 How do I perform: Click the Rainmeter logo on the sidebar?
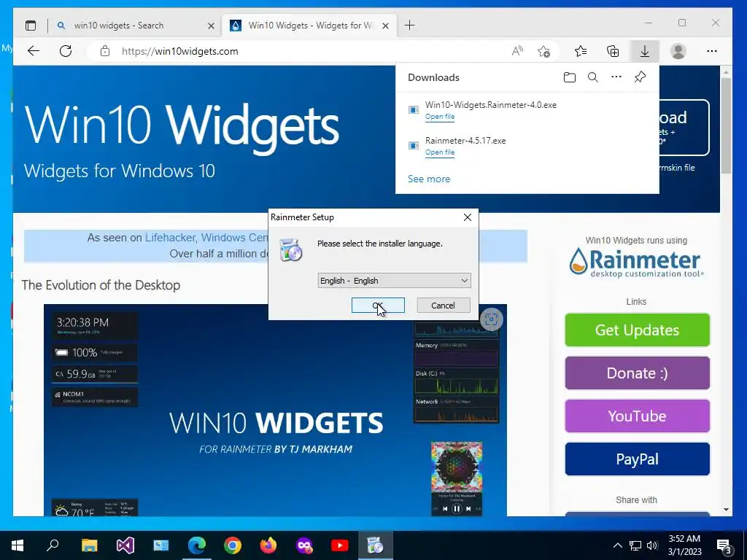tap(636, 262)
